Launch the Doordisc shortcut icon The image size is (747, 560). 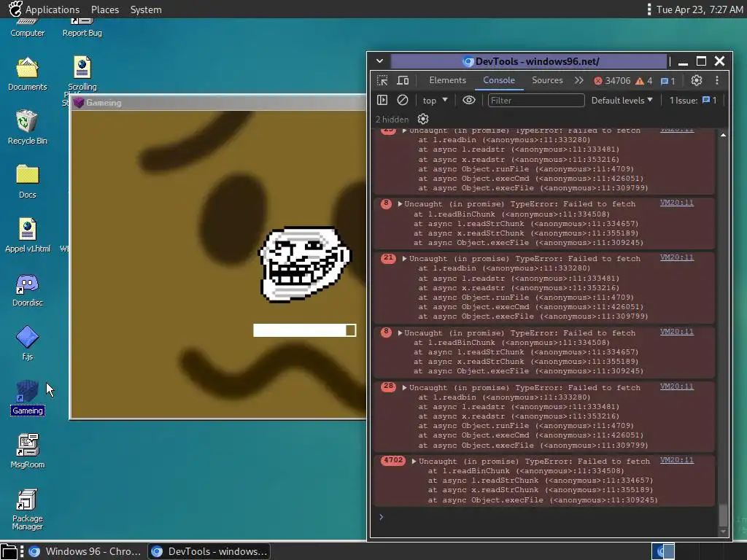click(x=27, y=289)
